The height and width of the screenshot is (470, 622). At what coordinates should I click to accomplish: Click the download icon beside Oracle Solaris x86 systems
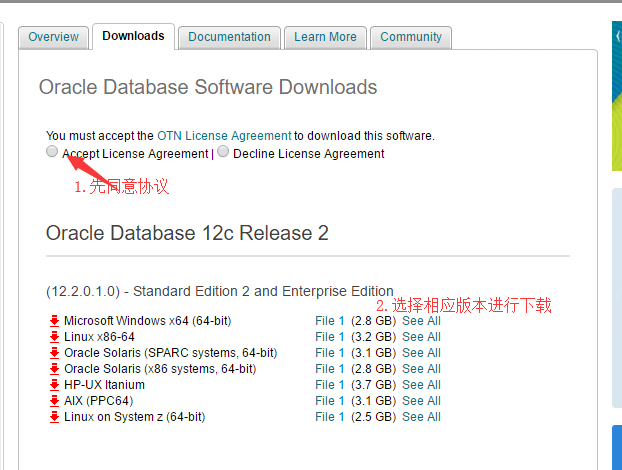54,369
